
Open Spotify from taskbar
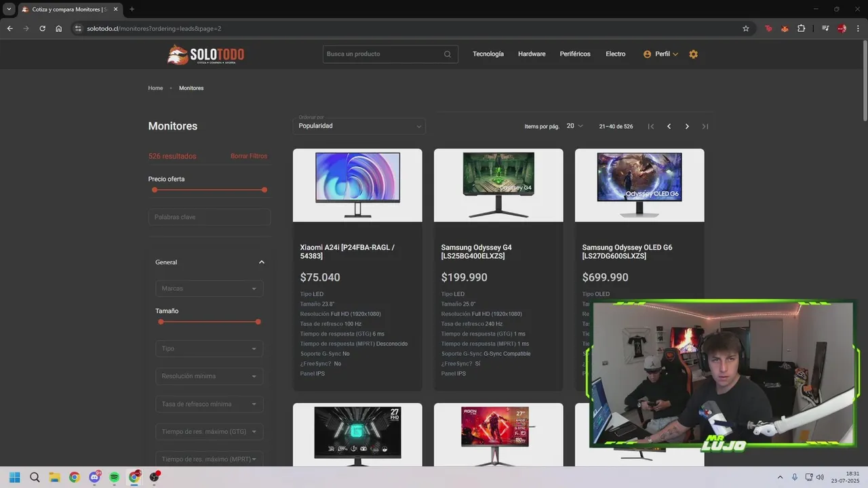pyautogui.click(x=115, y=477)
